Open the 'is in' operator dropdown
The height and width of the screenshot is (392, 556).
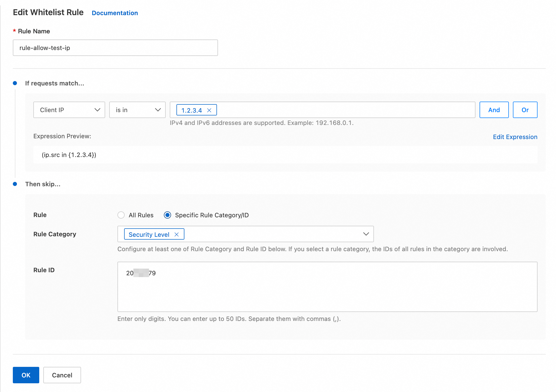coord(137,110)
